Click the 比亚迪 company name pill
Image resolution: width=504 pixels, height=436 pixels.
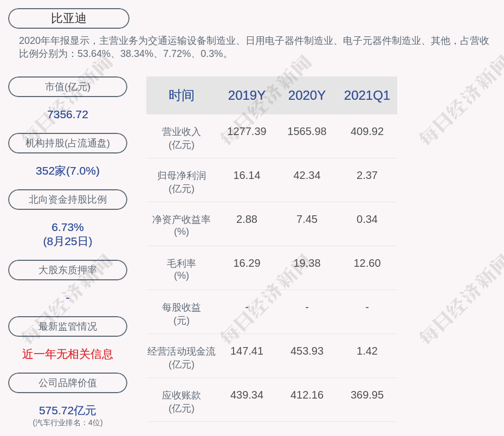pyautogui.click(x=69, y=18)
